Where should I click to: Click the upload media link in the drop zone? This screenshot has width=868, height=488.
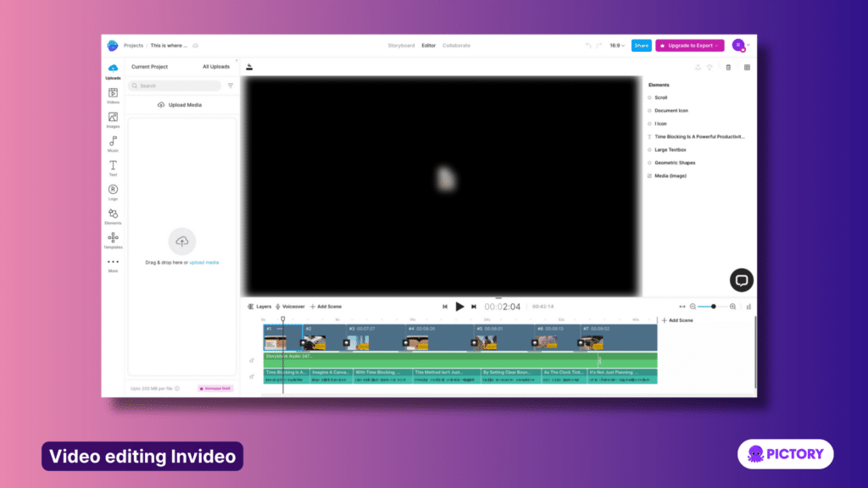pyautogui.click(x=203, y=263)
